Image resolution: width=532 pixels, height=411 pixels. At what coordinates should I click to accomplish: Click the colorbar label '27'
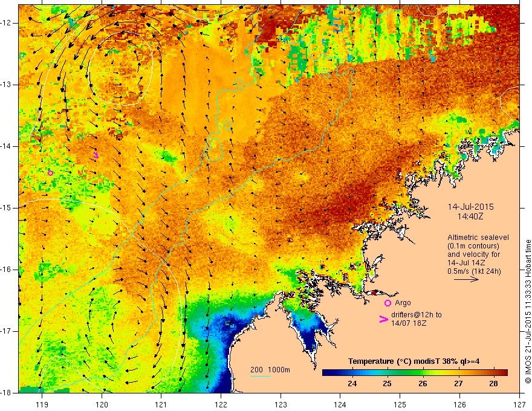(458, 384)
